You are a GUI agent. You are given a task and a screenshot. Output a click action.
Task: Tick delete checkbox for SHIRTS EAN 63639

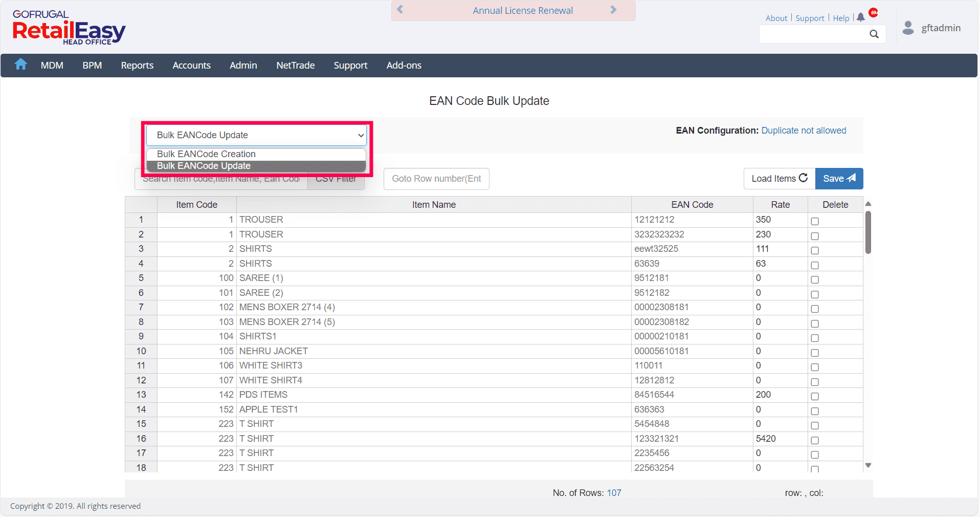pyautogui.click(x=815, y=265)
